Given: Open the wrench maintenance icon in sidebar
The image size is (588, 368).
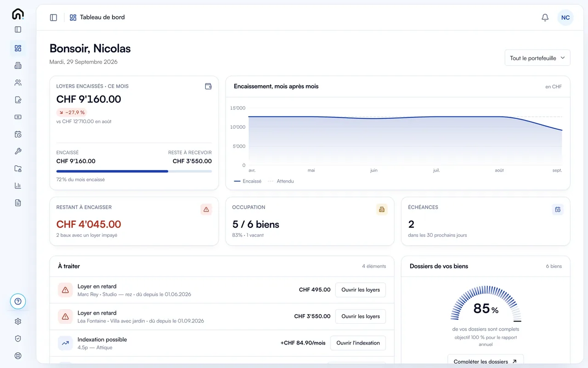Looking at the screenshot, I should click(18, 151).
